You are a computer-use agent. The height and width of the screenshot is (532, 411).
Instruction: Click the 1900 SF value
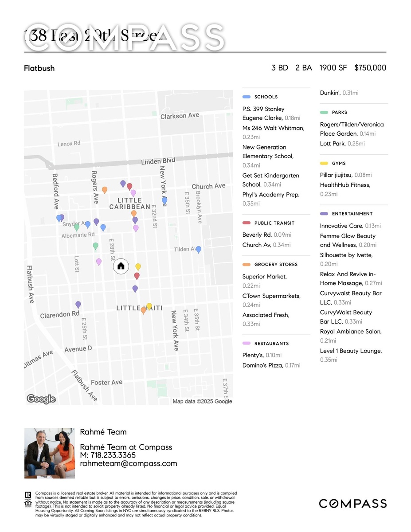pos(333,68)
